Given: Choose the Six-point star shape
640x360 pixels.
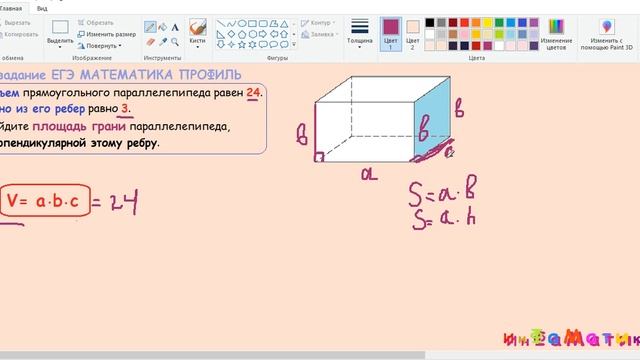Looking at the screenshot, I should coord(253,44).
